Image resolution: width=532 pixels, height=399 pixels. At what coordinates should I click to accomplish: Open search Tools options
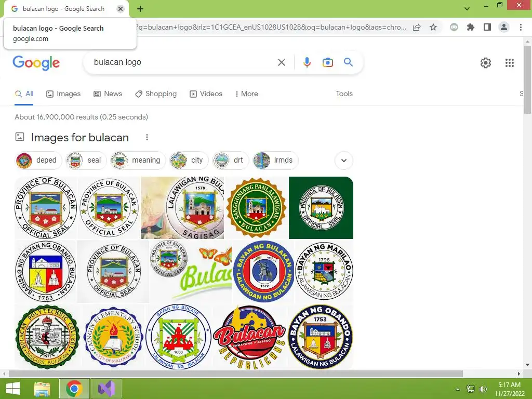point(344,94)
